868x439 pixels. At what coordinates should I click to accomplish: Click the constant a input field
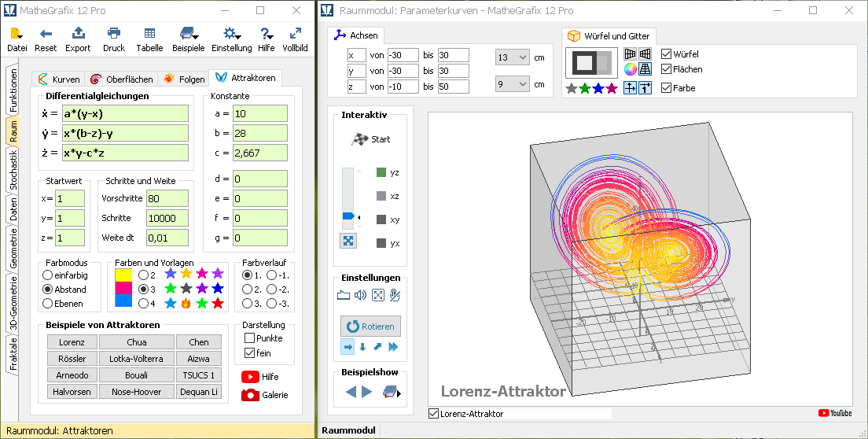coord(260,113)
